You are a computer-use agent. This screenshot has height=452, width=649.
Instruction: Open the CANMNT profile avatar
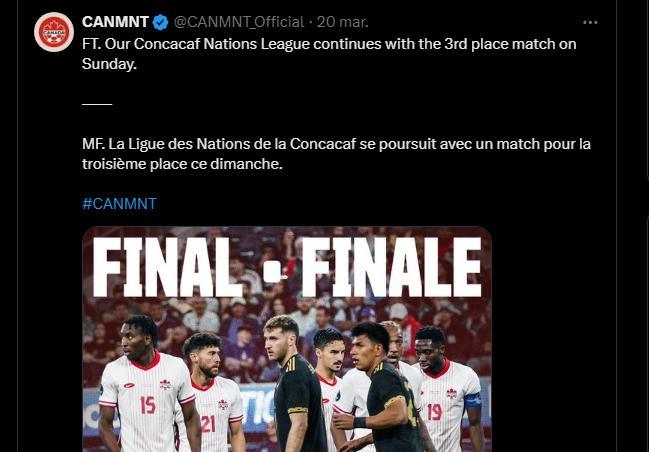[x=54, y=33]
